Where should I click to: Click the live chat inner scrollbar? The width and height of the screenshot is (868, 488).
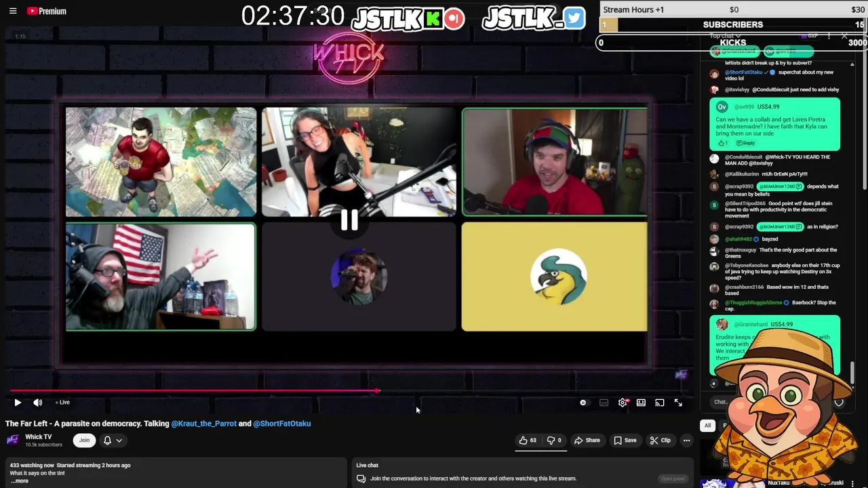click(852, 371)
